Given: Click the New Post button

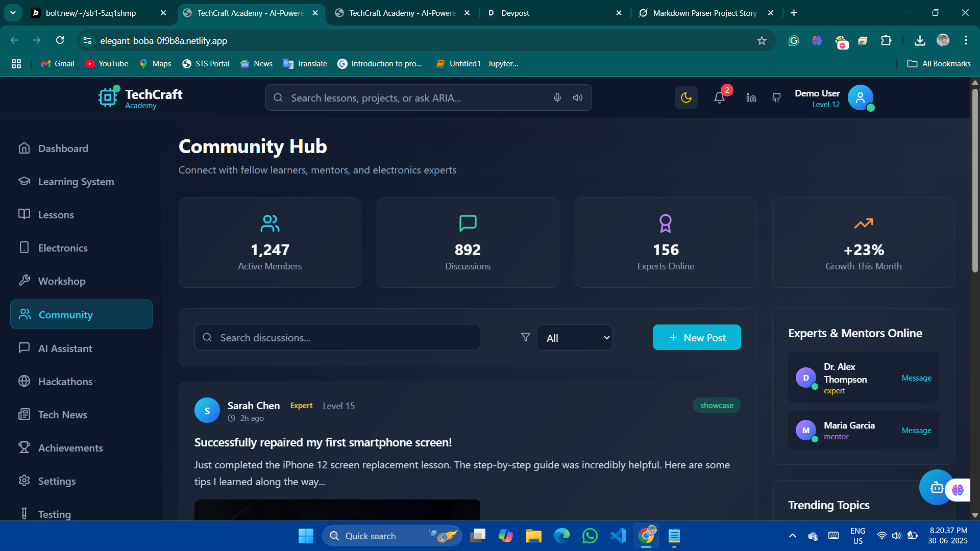Looking at the screenshot, I should point(697,337).
